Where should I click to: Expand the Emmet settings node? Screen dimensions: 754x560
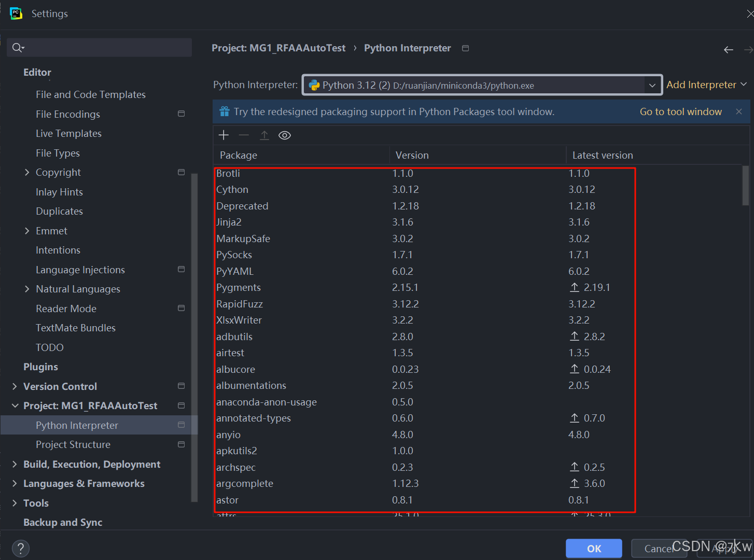tap(27, 231)
